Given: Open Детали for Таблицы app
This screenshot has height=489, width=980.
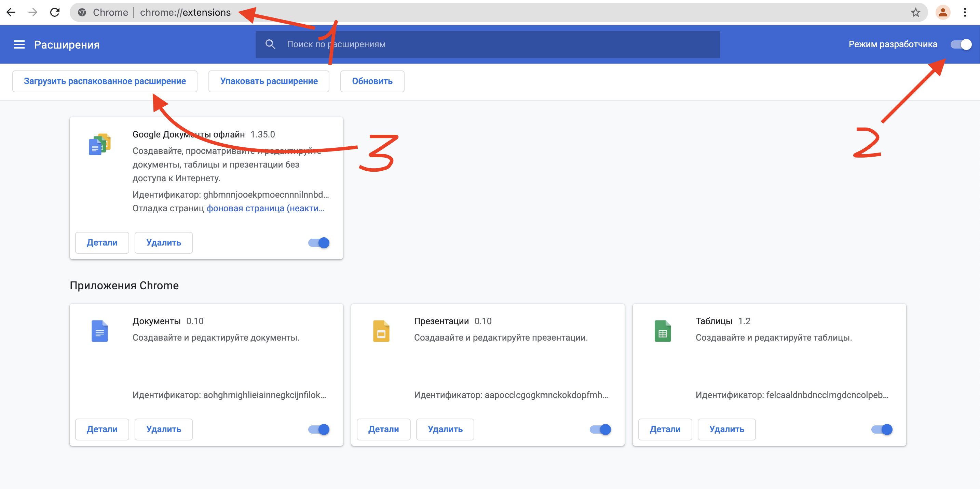Looking at the screenshot, I should 665,429.
